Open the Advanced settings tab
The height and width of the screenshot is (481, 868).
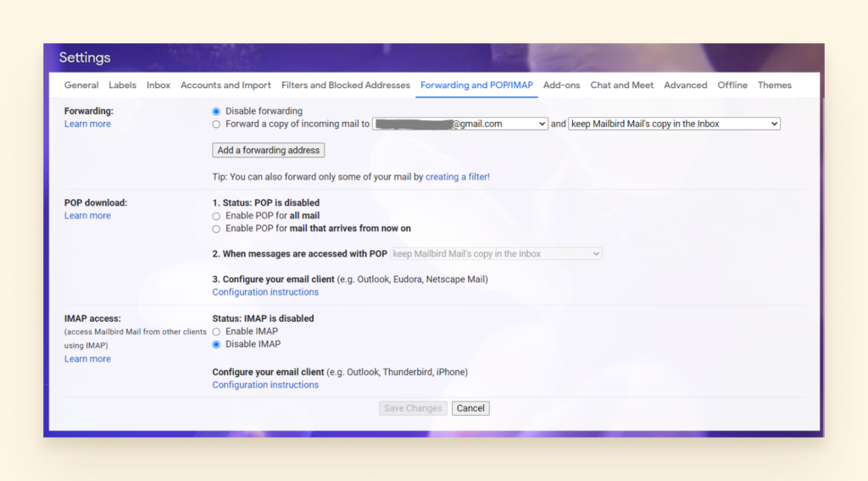685,86
